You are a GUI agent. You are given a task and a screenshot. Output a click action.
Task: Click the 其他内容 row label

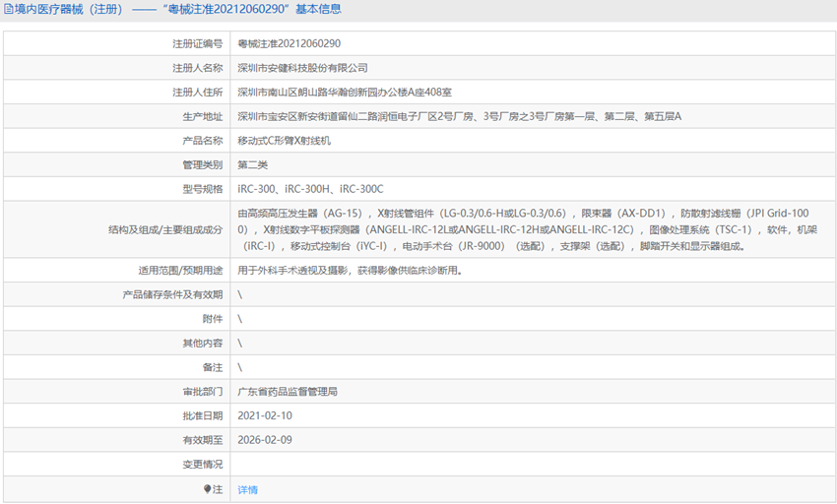pyautogui.click(x=202, y=343)
